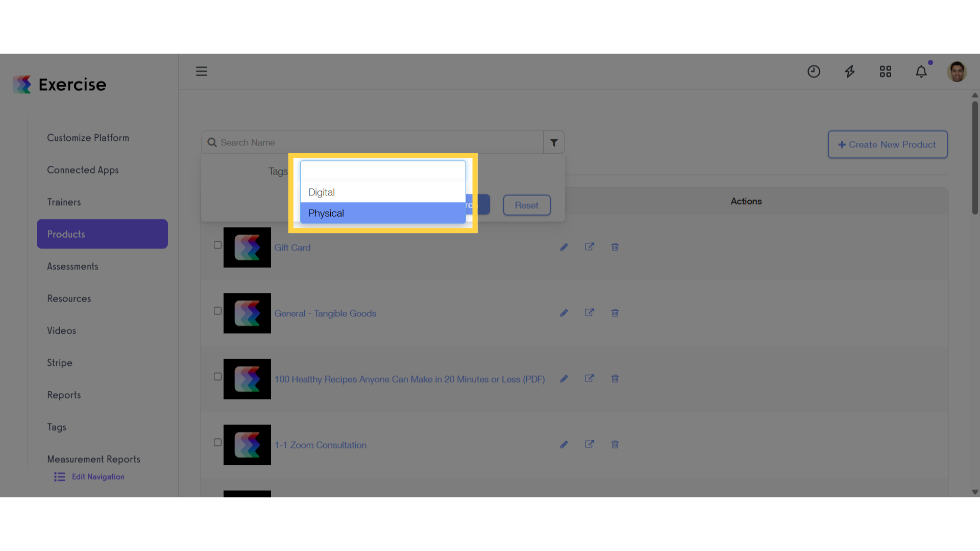Click the Tags dropdown input field

(x=383, y=171)
